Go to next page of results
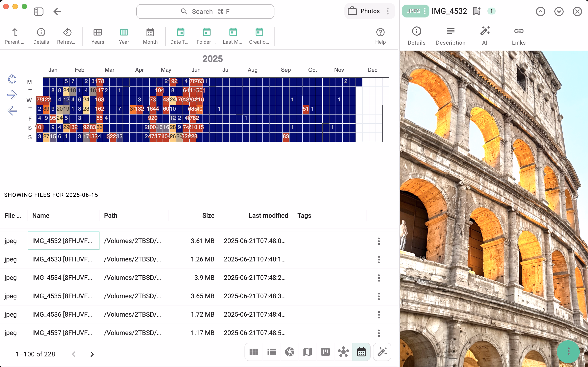This screenshot has width=588, height=367. click(92, 354)
